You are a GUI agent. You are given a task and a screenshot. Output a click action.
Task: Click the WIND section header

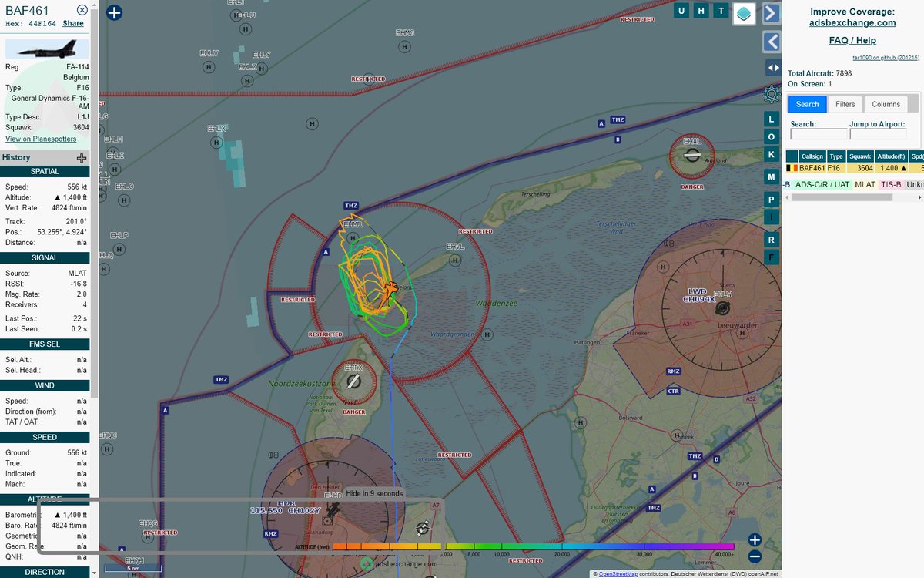tap(45, 385)
